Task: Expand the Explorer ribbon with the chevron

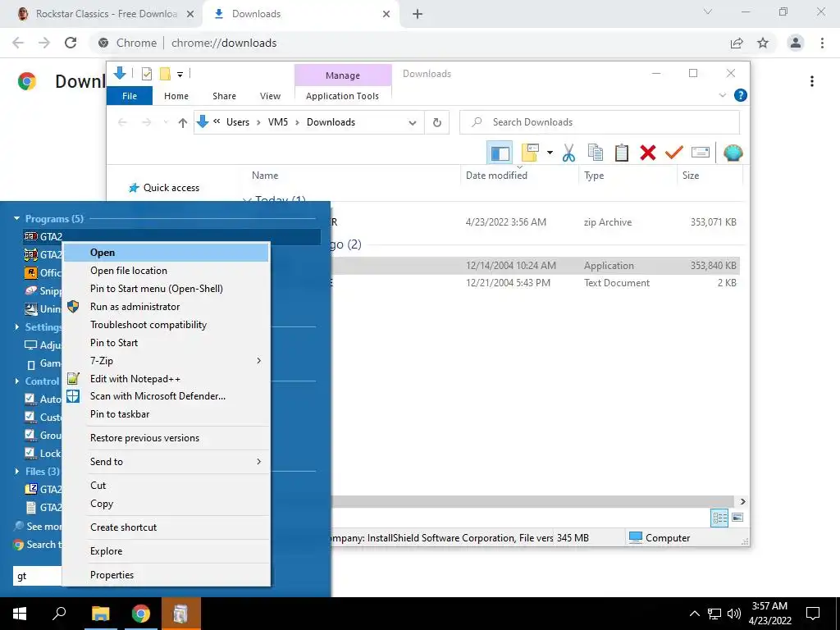Action: click(722, 95)
